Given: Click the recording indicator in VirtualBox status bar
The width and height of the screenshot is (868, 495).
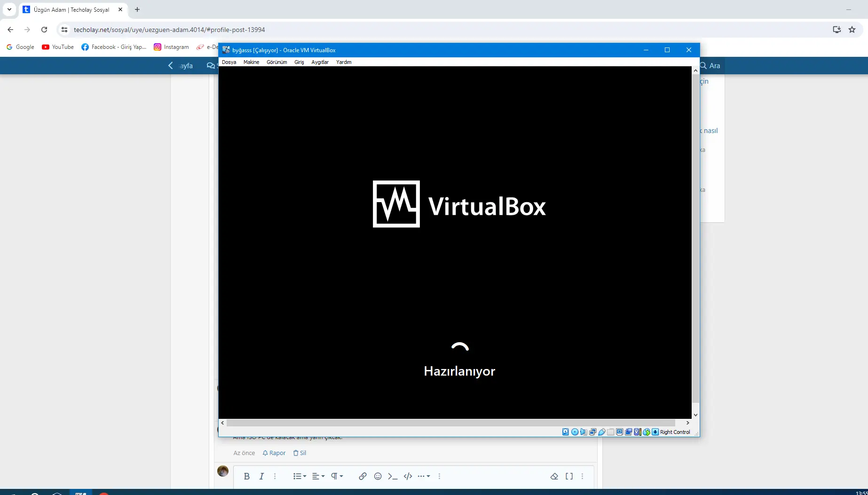Looking at the screenshot, I should point(628,432).
